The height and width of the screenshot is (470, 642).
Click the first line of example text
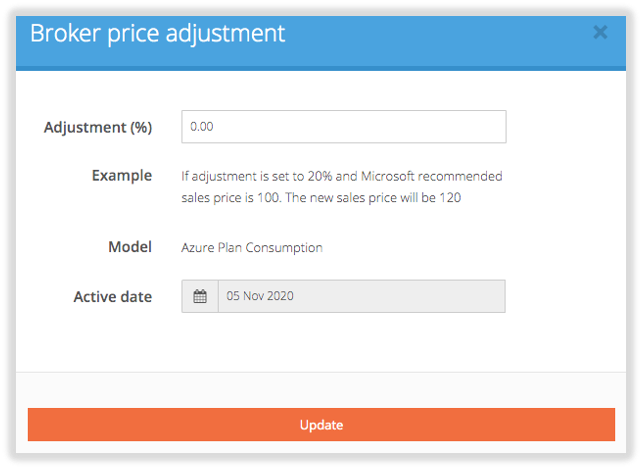341,176
